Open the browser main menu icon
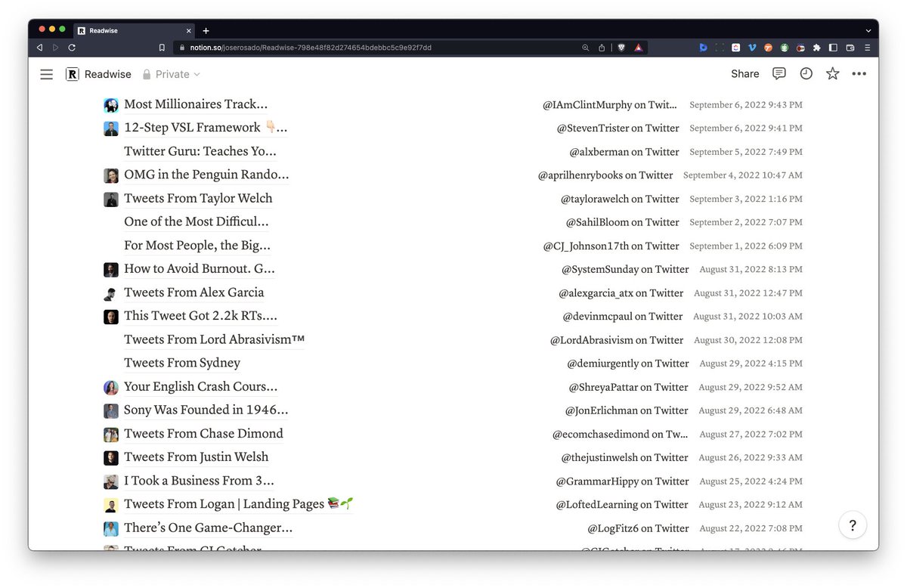This screenshot has height=588, width=907. pos(867,48)
